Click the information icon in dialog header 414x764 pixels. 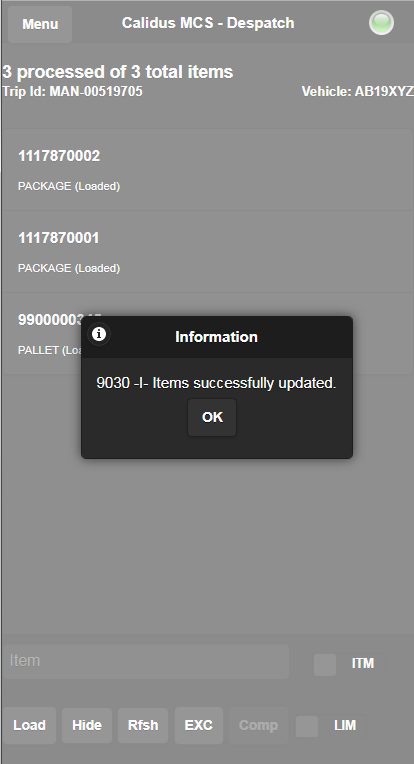pos(99,334)
